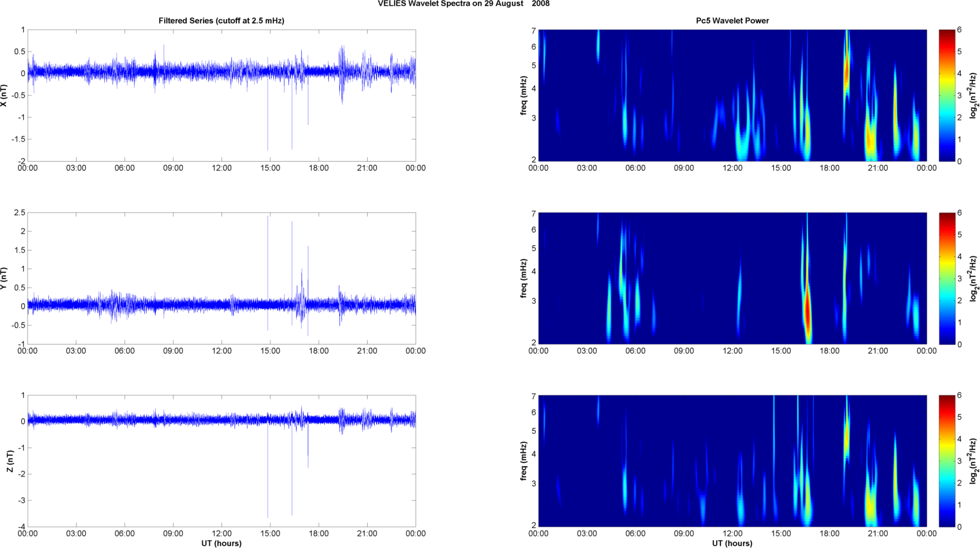
Task: Click the 21:00 tick label under Z series plot
Action: click(367, 534)
